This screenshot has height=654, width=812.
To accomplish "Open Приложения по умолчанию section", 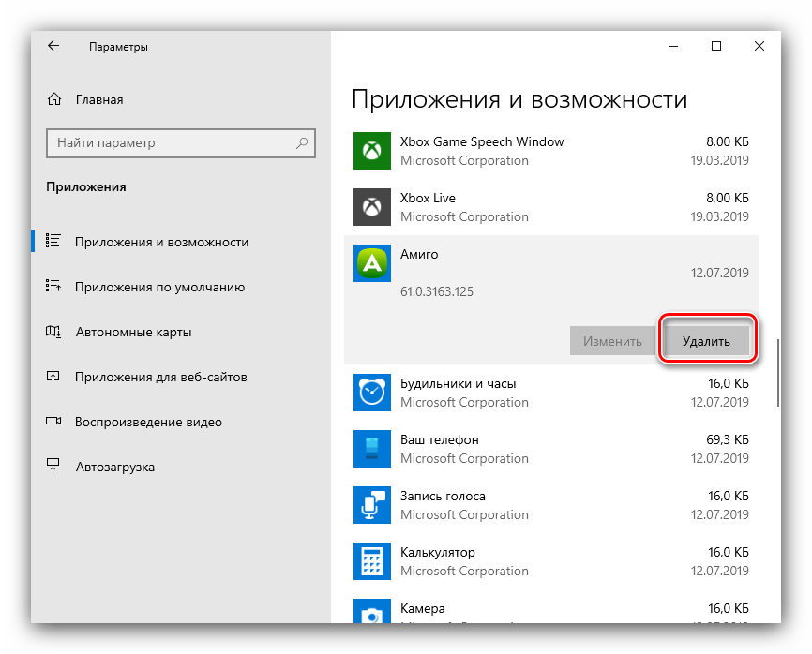I will tap(159, 288).
